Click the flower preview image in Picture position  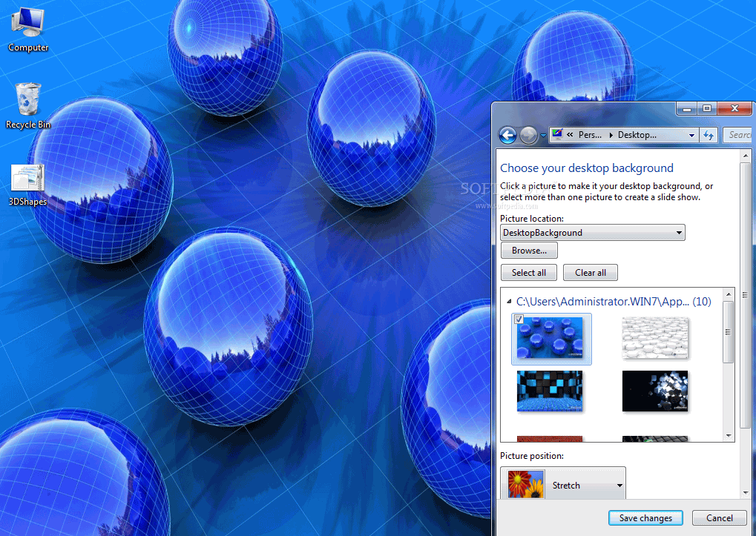[x=526, y=484]
